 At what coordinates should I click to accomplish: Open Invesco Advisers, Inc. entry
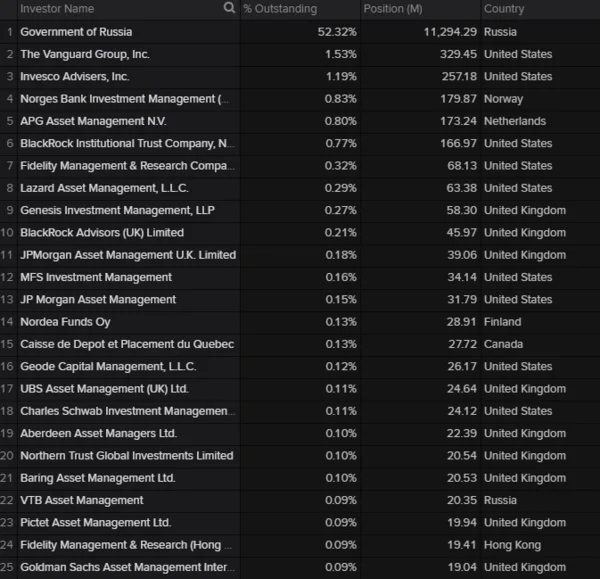click(x=75, y=76)
